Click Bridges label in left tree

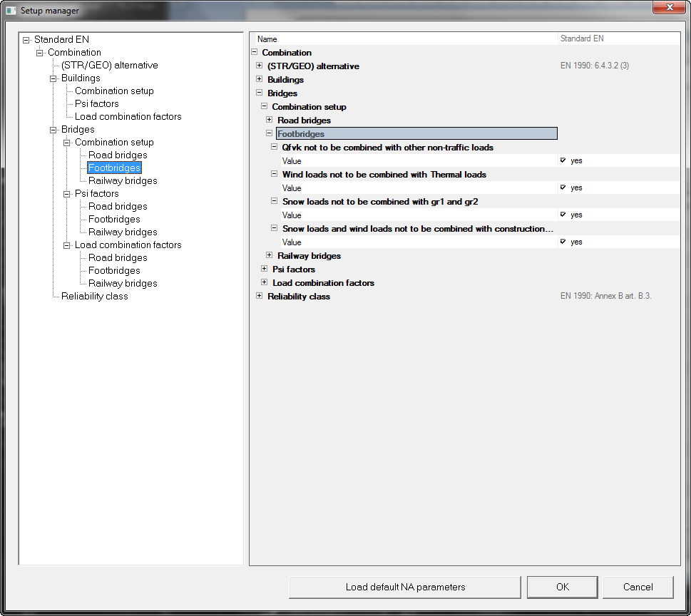pyautogui.click(x=78, y=130)
